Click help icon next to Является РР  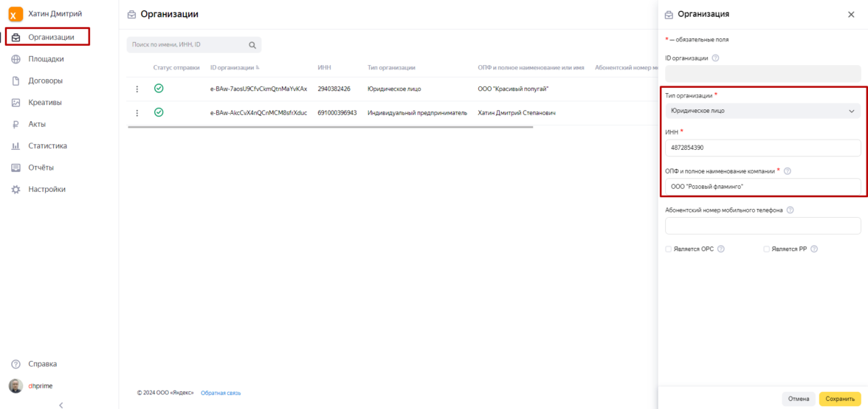[814, 250]
